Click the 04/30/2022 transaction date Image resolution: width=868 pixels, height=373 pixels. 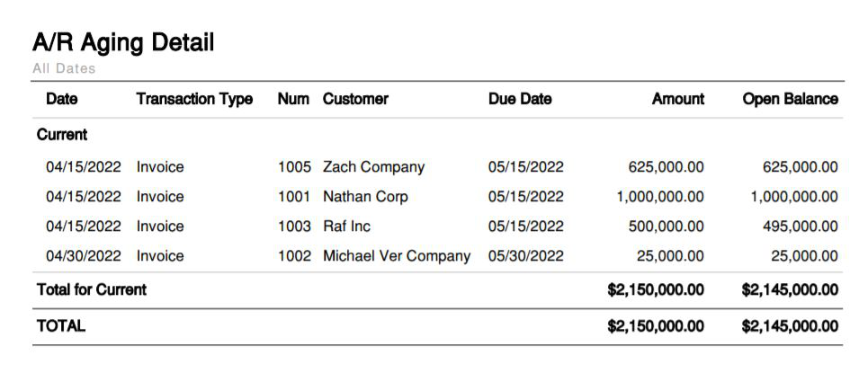[x=84, y=256]
